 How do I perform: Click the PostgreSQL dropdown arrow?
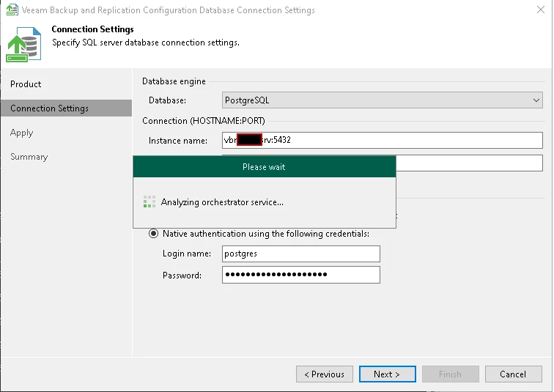click(536, 100)
